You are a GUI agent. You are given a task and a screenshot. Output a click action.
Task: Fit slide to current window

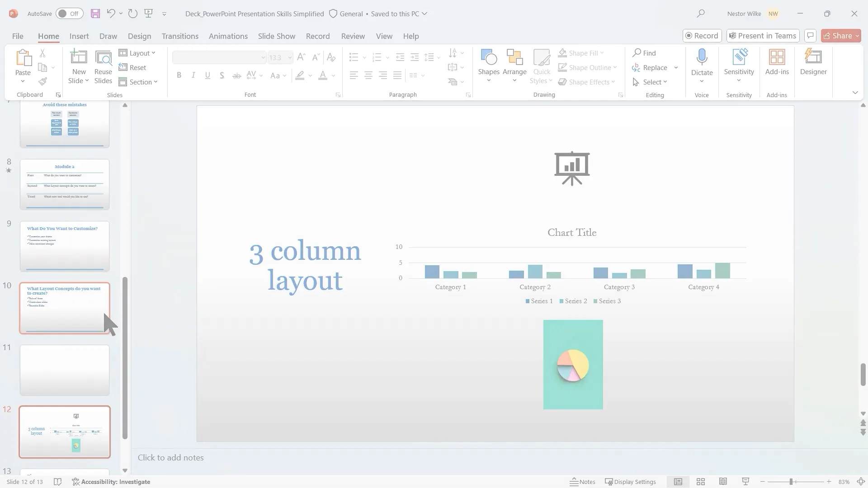(861, 482)
